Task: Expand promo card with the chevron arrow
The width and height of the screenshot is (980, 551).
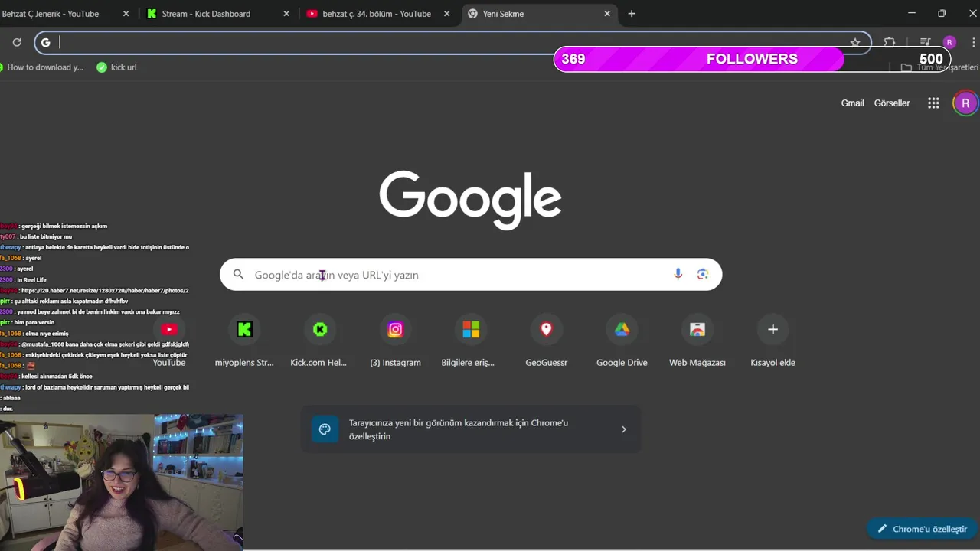Action: click(623, 429)
